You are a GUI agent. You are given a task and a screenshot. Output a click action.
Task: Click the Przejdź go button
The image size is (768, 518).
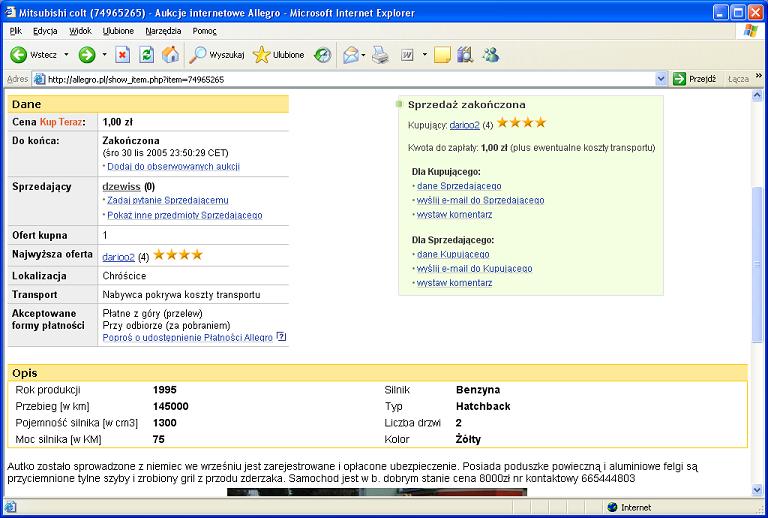pyautogui.click(x=695, y=79)
